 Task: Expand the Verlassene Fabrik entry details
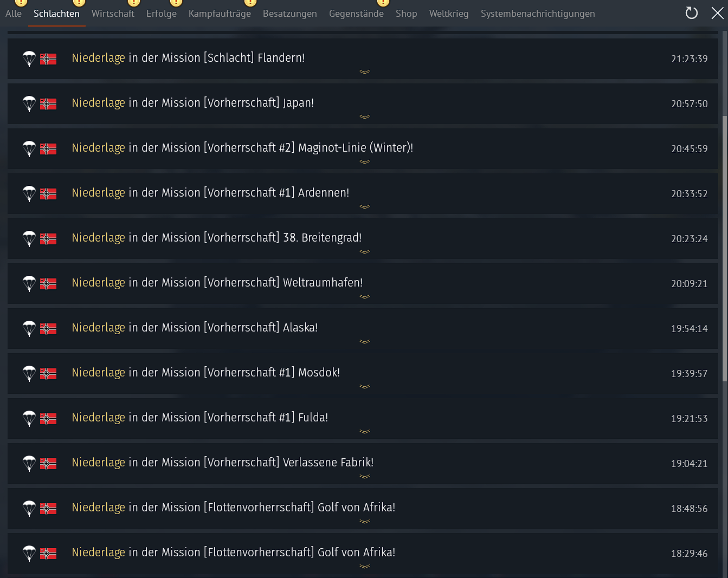[365, 476]
